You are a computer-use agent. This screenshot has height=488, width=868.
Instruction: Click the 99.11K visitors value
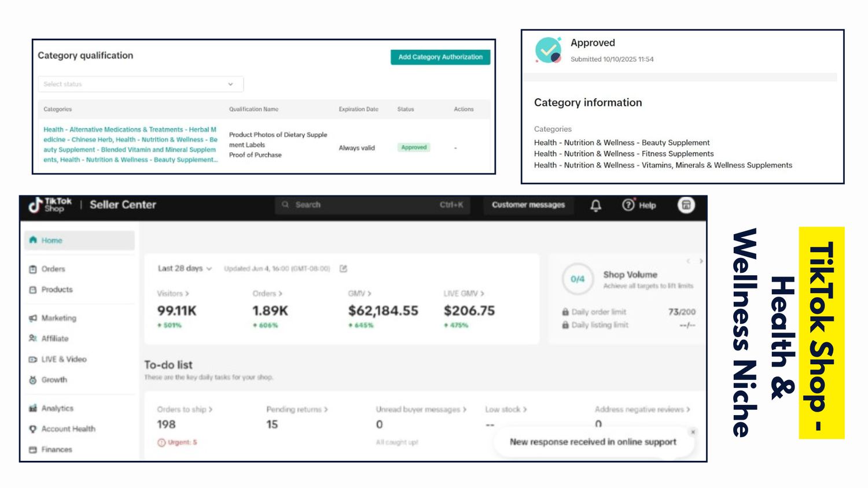176,310
